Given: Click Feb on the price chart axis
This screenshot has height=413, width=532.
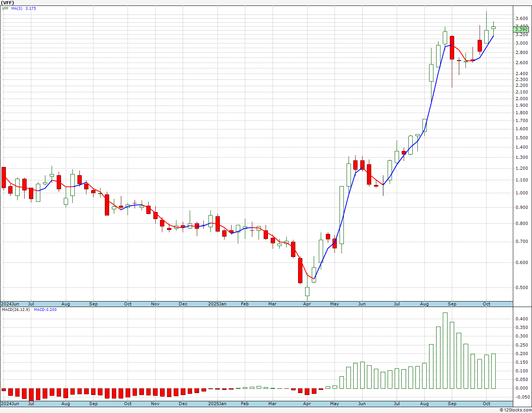Looking at the screenshot, I should coord(244,304).
